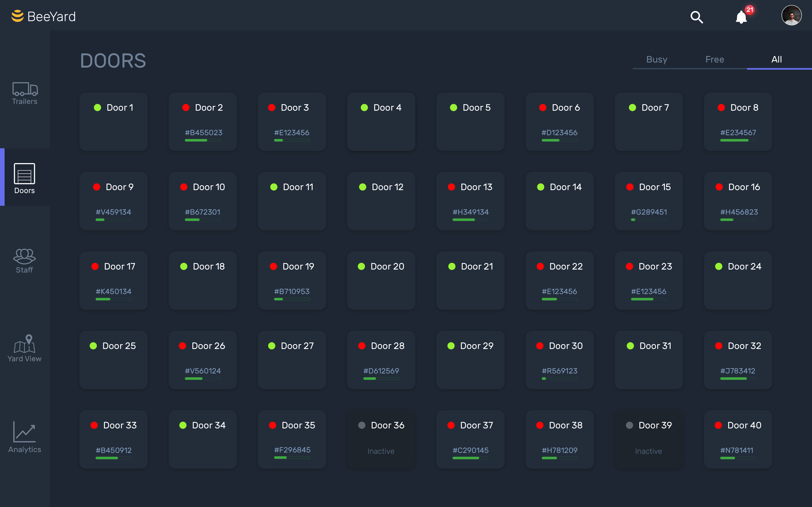Switch to the Busy tab

click(x=657, y=60)
